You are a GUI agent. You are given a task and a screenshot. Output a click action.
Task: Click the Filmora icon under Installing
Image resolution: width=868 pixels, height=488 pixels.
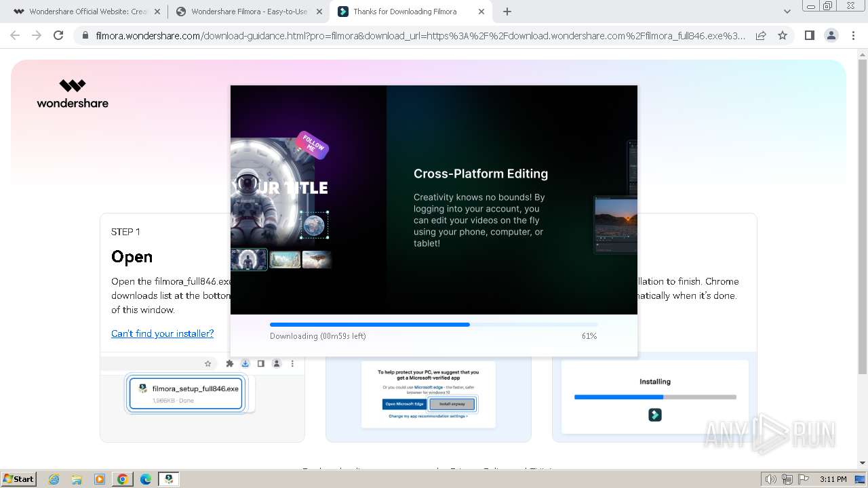(x=654, y=414)
